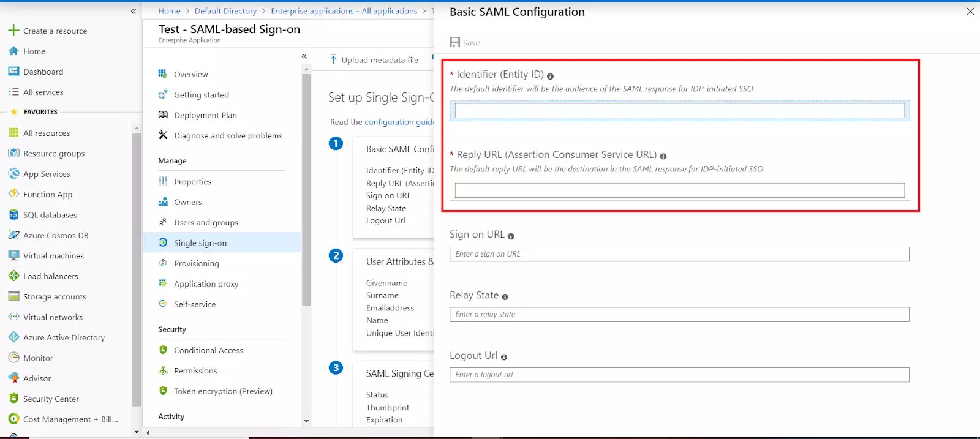Collapse the application menu double chevron
Screen dimensions: 980x439
tap(304, 56)
